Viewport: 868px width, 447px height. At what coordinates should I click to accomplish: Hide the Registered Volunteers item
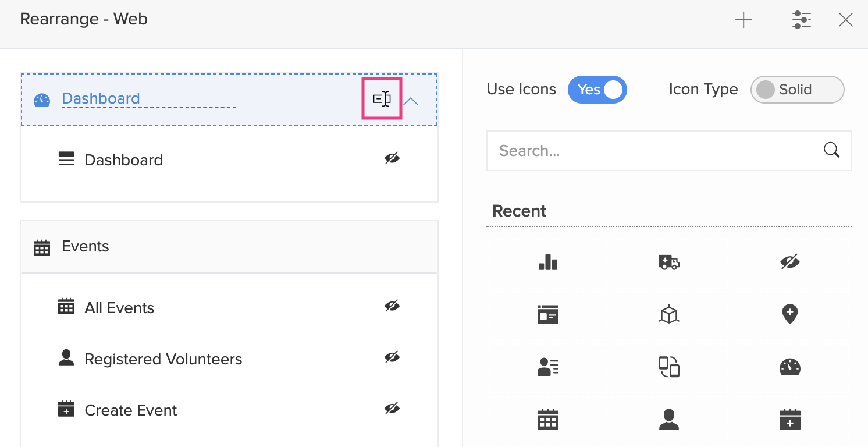[392, 357]
